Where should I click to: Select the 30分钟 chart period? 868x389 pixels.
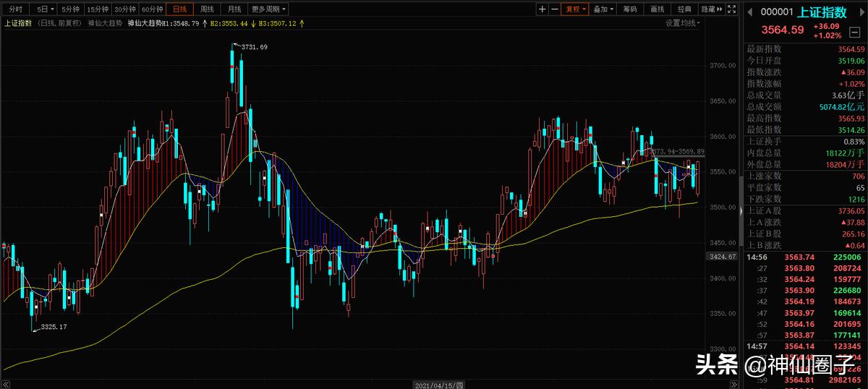click(x=125, y=9)
